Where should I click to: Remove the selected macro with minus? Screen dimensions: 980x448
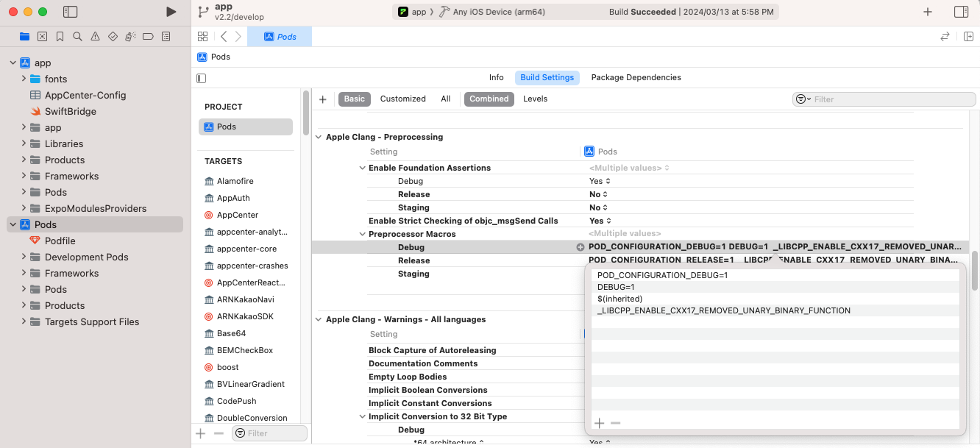(x=616, y=423)
